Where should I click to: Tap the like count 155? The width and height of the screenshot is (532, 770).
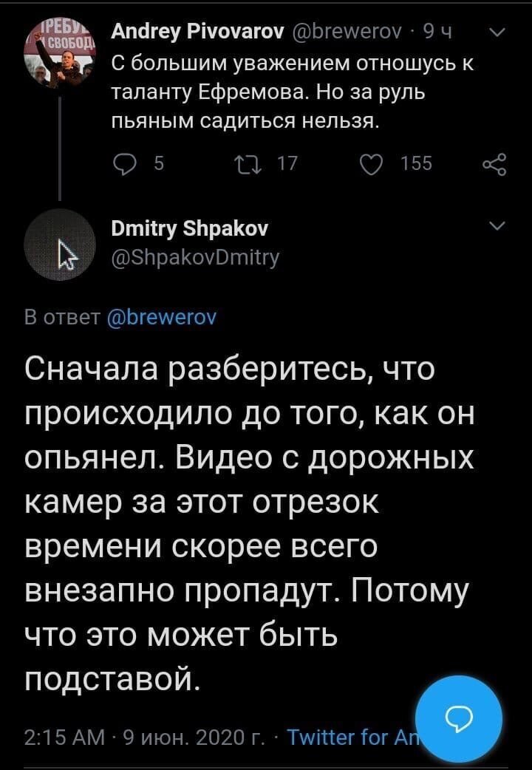[x=417, y=163]
